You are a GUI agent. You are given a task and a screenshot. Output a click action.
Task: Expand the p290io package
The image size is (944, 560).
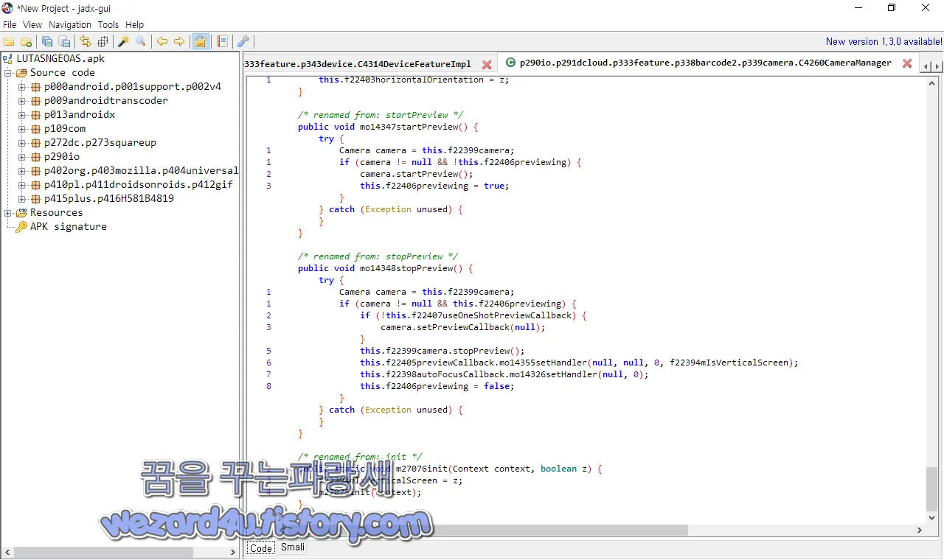(22, 156)
